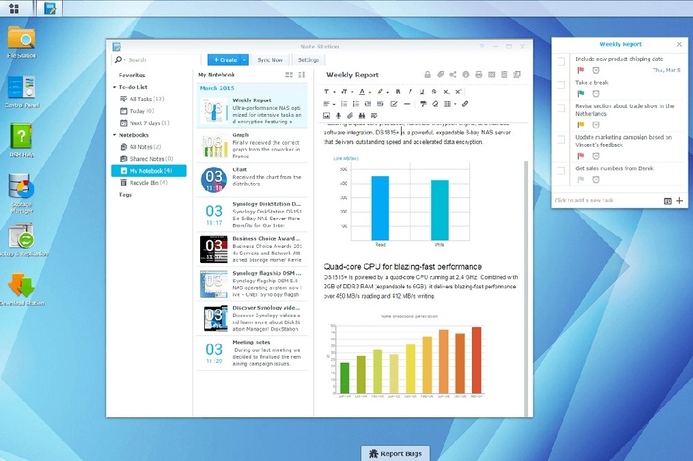This screenshot has height=461, width=693.
Task: Toggle underline formatting
Action: (422, 91)
